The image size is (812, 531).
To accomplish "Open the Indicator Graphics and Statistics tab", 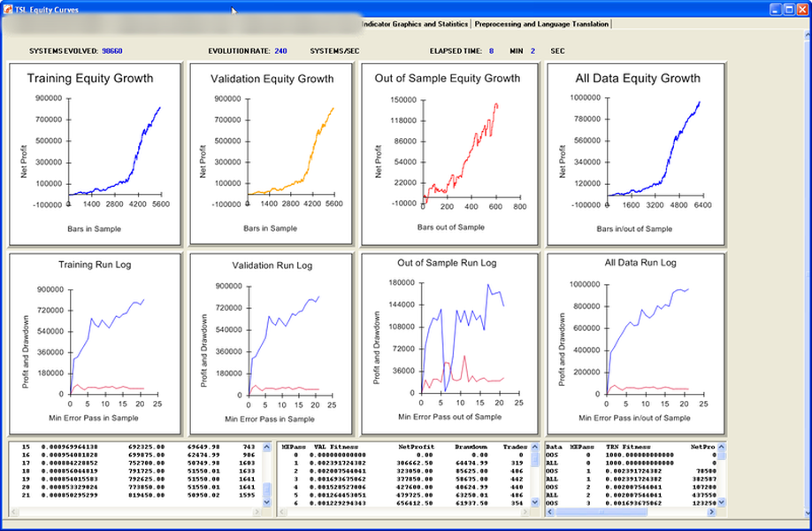I will coord(414,24).
